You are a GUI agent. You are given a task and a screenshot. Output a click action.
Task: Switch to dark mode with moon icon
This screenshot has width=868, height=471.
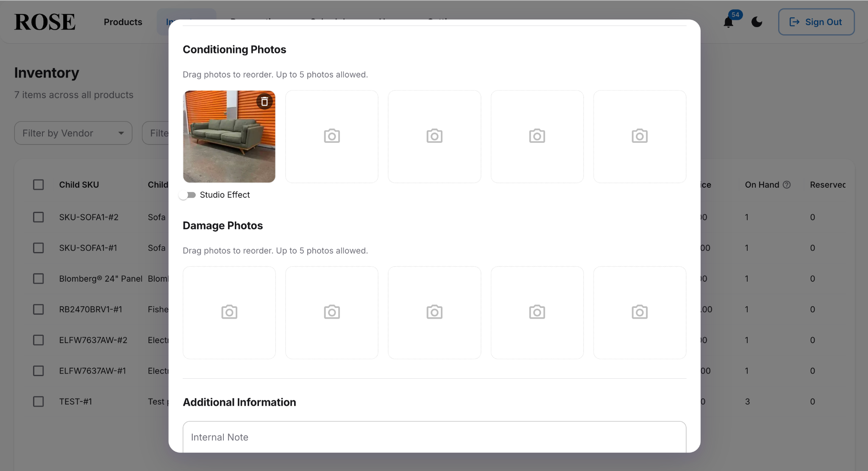pos(757,22)
